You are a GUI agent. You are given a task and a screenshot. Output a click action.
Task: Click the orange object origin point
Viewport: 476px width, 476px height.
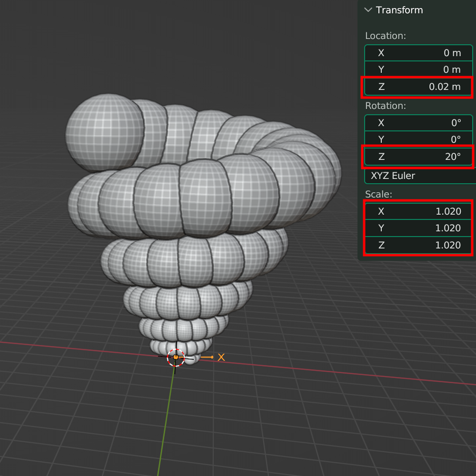176,357
